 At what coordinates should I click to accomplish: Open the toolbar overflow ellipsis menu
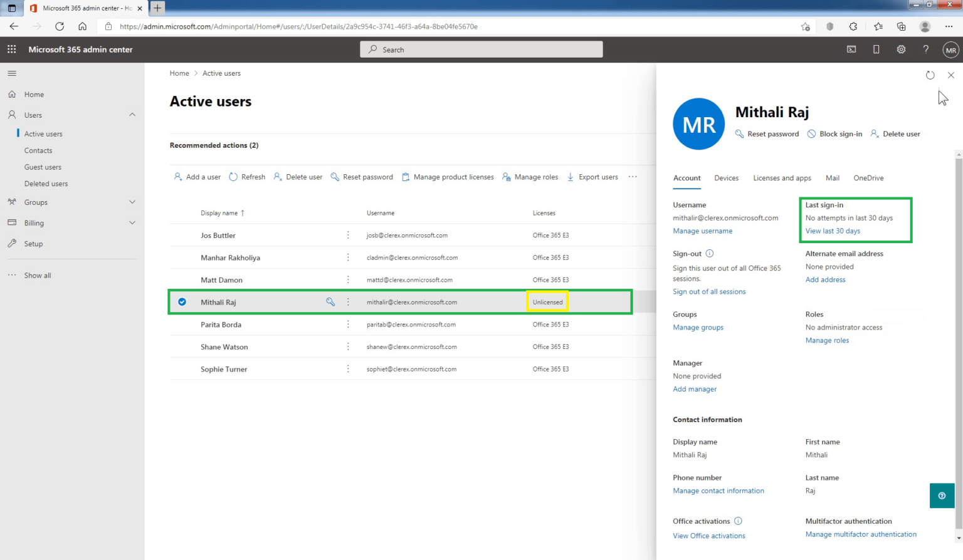tap(633, 177)
